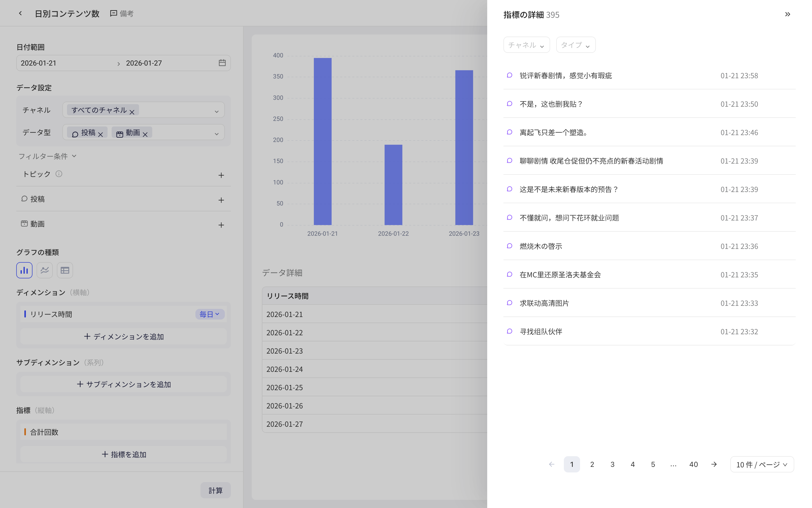The width and height of the screenshot is (812, 508).
Task: Click the 計算 button
Action: 215,490
